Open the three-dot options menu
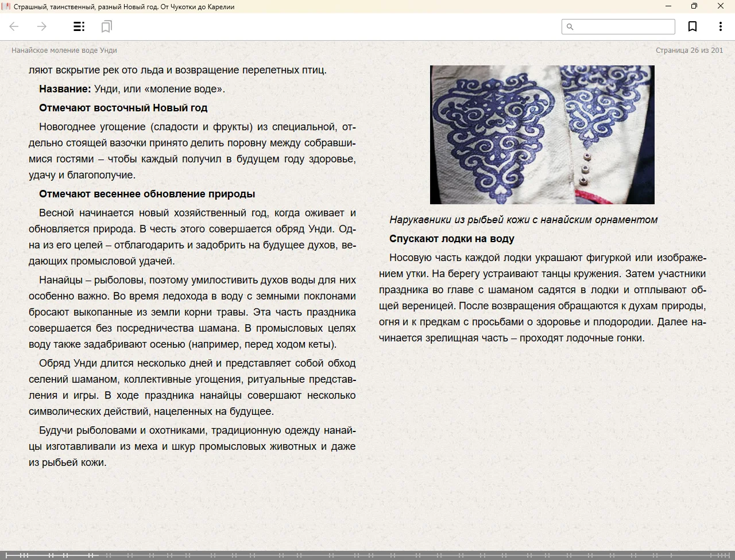Viewport: 735px width, 560px height. 720,26
